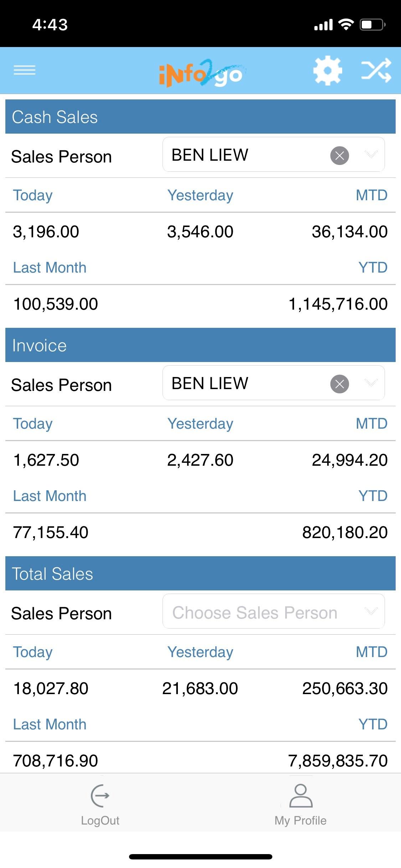
Task: Open settings gear icon
Action: click(x=327, y=71)
